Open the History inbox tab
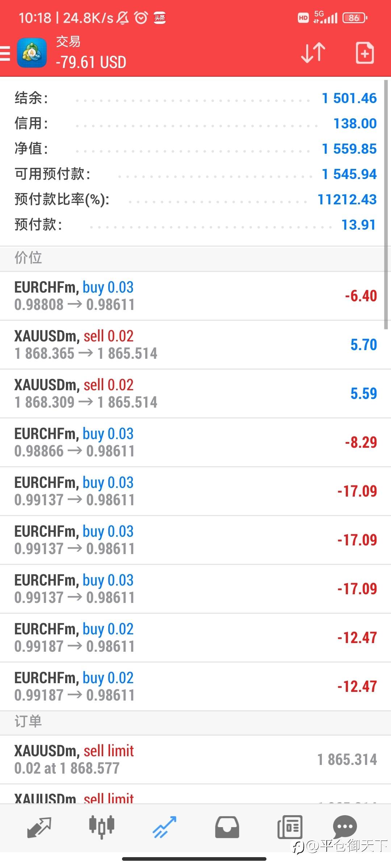Screen dimensions: 391x868 pyautogui.click(x=227, y=827)
